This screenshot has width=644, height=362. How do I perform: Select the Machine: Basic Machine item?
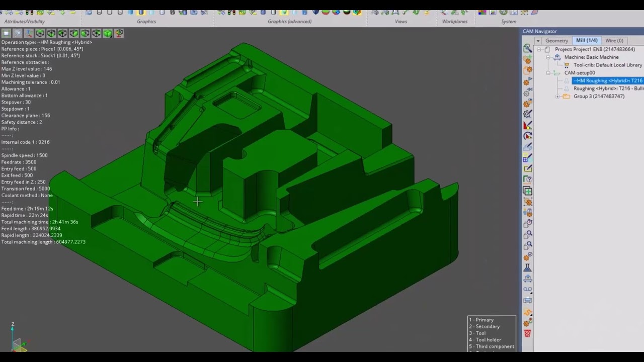click(591, 57)
